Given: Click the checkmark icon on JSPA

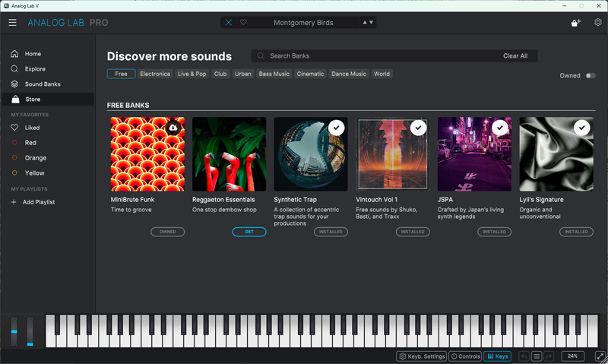Looking at the screenshot, I should tap(500, 128).
